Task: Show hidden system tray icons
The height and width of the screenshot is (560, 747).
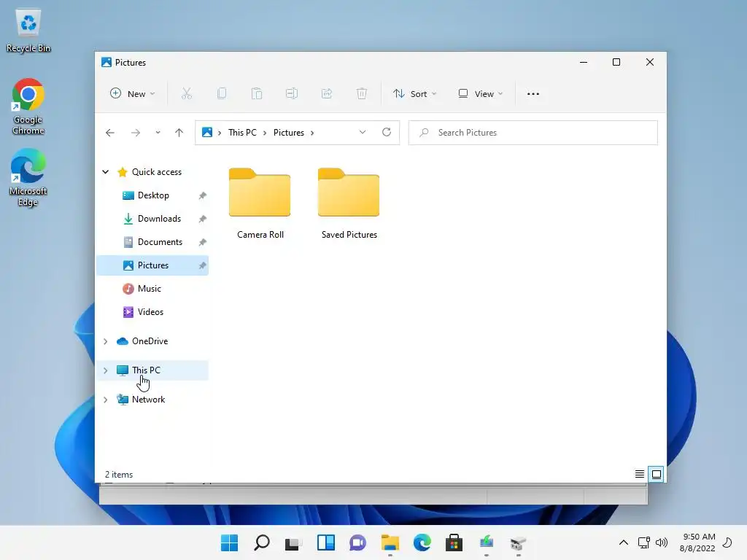Action: (623, 542)
